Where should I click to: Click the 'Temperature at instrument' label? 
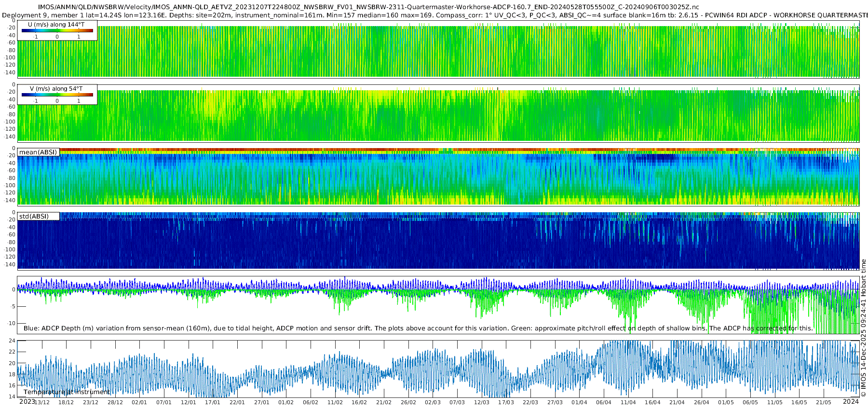point(67,392)
